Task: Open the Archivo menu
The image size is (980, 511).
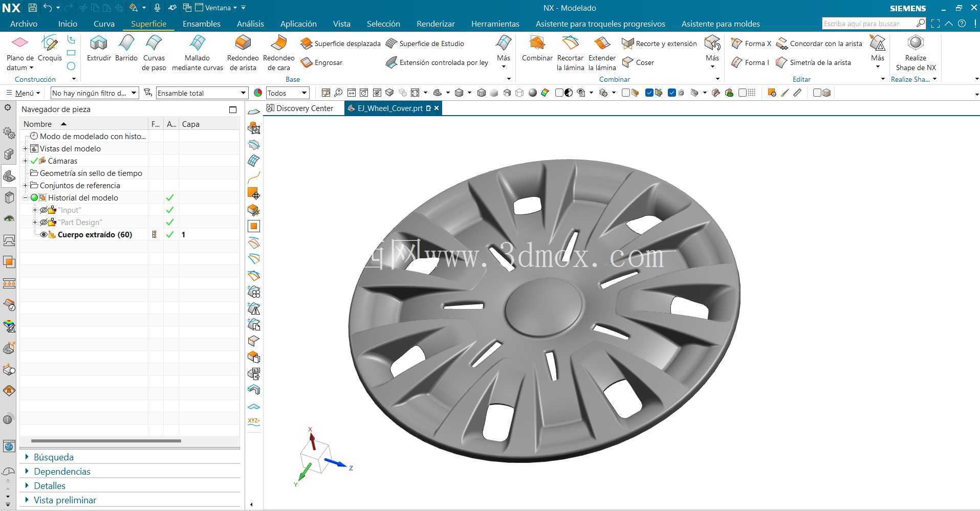Action: (24, 24)
